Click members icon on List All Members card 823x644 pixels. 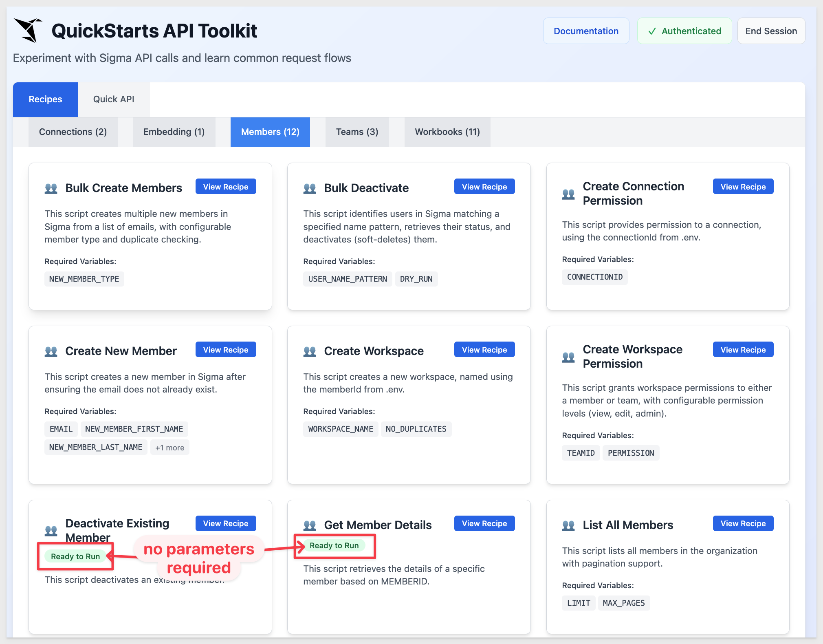click(x=568, y=525)
